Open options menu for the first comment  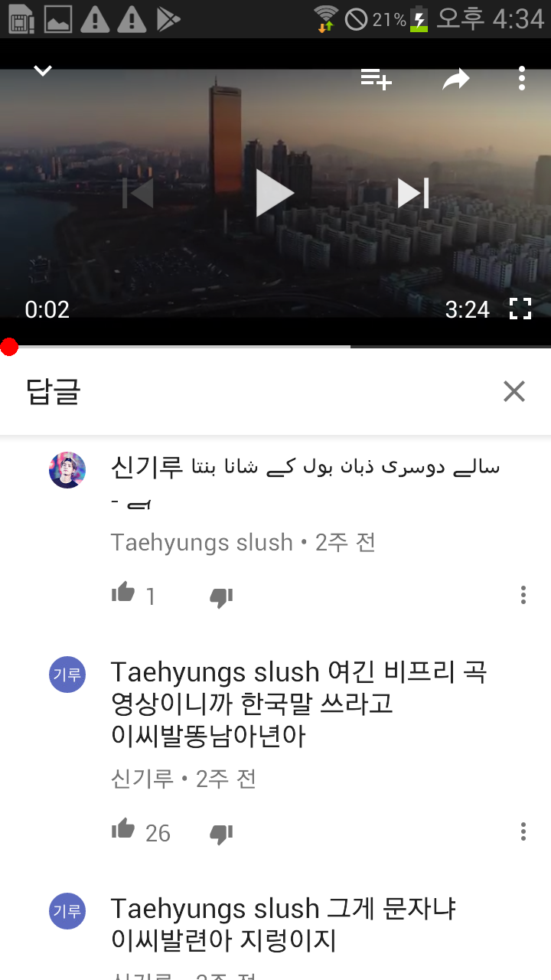coord(523,595)
